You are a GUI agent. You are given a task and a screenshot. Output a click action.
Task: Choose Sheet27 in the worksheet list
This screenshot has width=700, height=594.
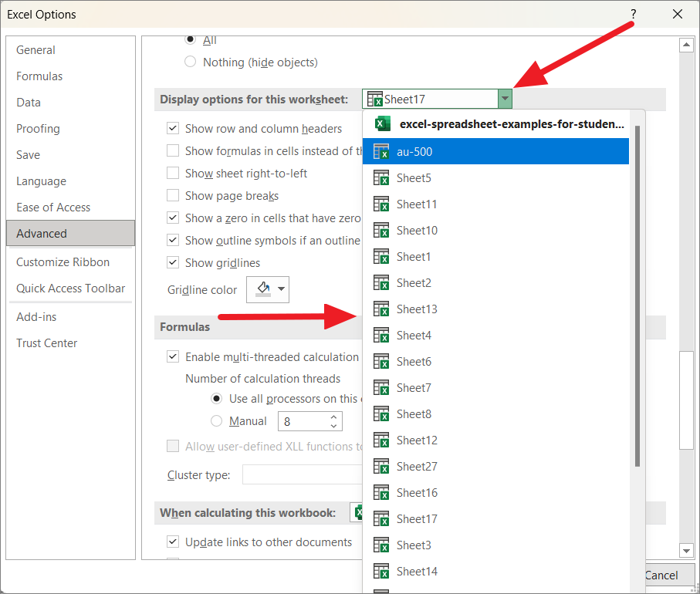495,467
